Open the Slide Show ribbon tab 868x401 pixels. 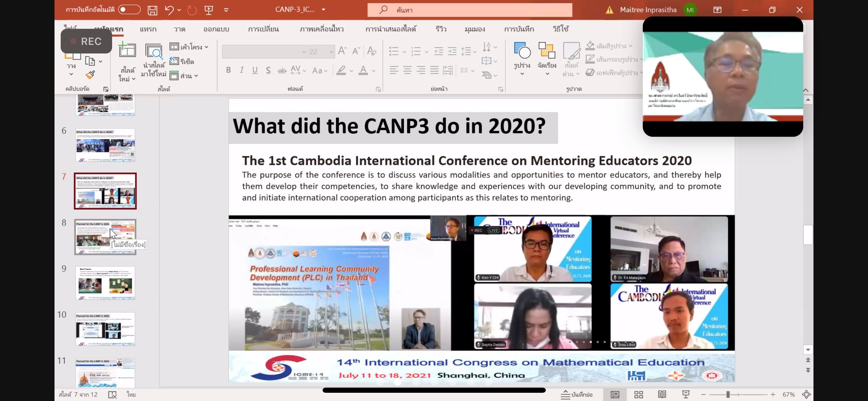click(x=391, y=29)
